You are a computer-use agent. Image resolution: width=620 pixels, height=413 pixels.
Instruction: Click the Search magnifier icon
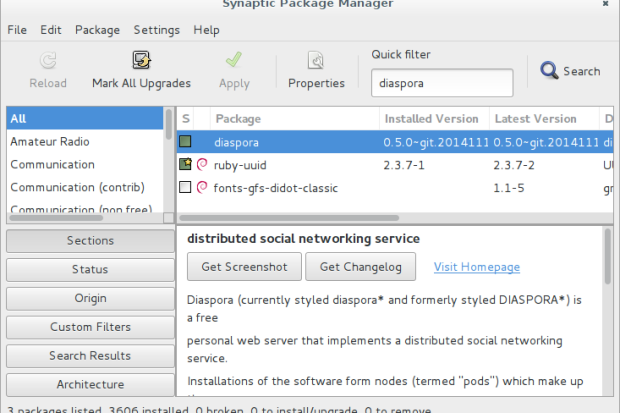(549, 70)
